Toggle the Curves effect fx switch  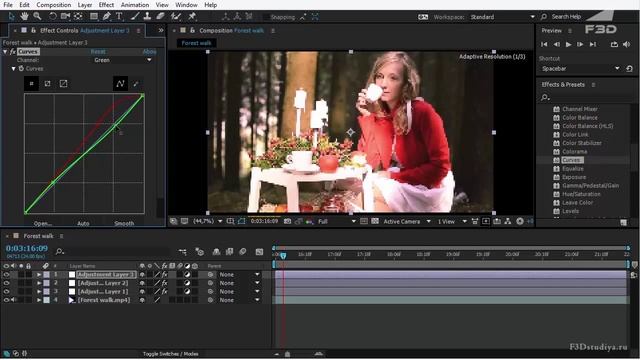click(x=13, y=52)
